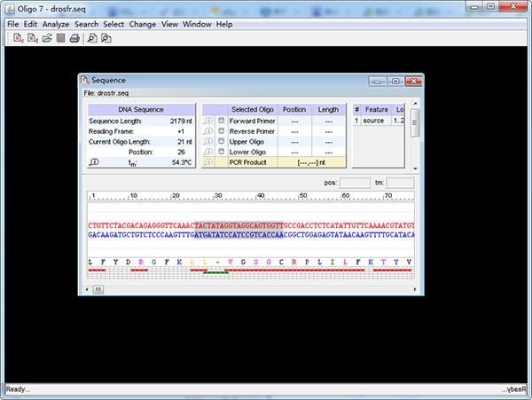Click the DNA Sequence panel header
The image size is (532, 400).
[x=141, y=110]
